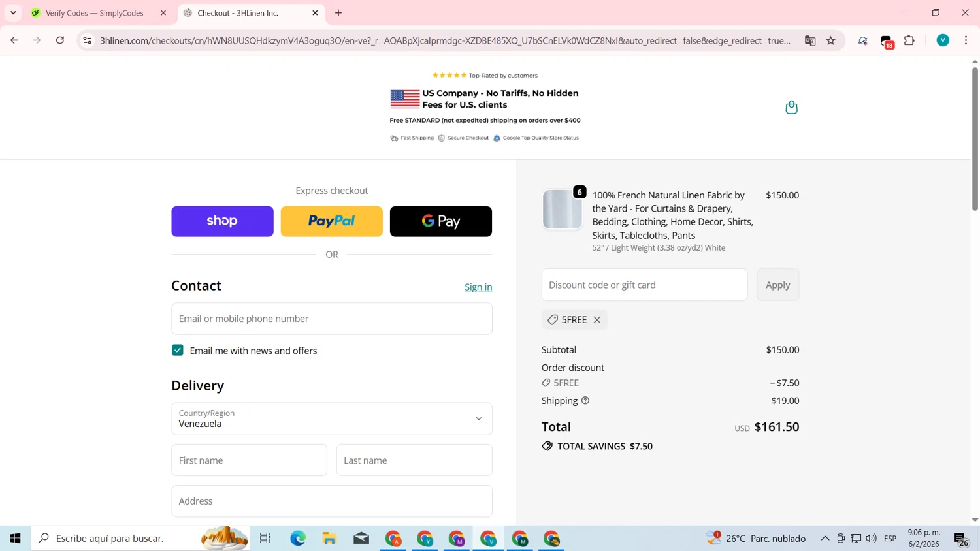Viewport: 980px width, 551px height.
Task: Open the volume control in system tray
Action: click(871, 539)
